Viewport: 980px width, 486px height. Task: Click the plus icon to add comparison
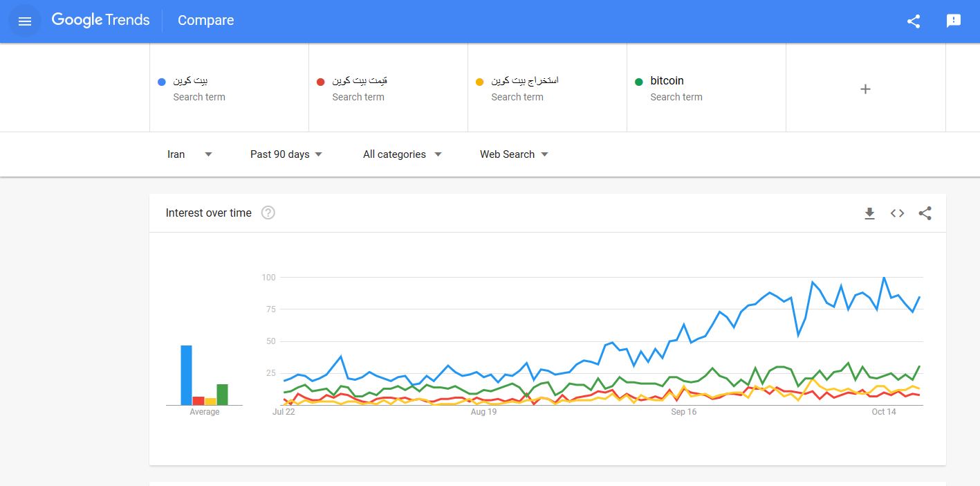[x=865, y=89]
